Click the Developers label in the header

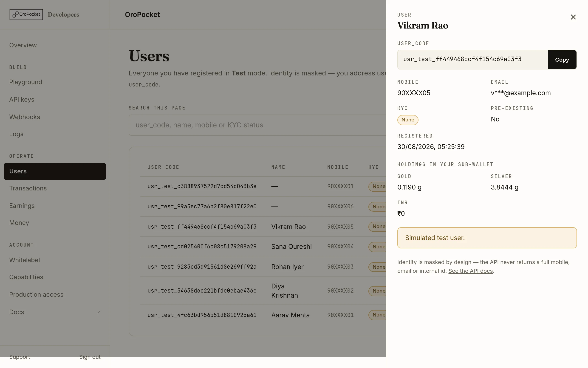point(63,14)
